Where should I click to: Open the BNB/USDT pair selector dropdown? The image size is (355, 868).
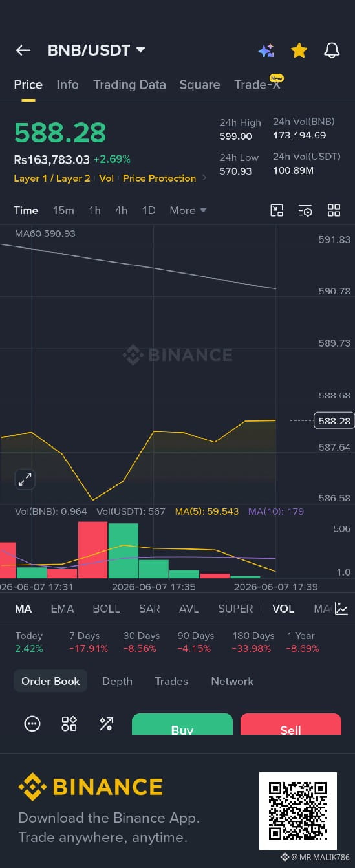pyautogui.click(x=96, y=50)
